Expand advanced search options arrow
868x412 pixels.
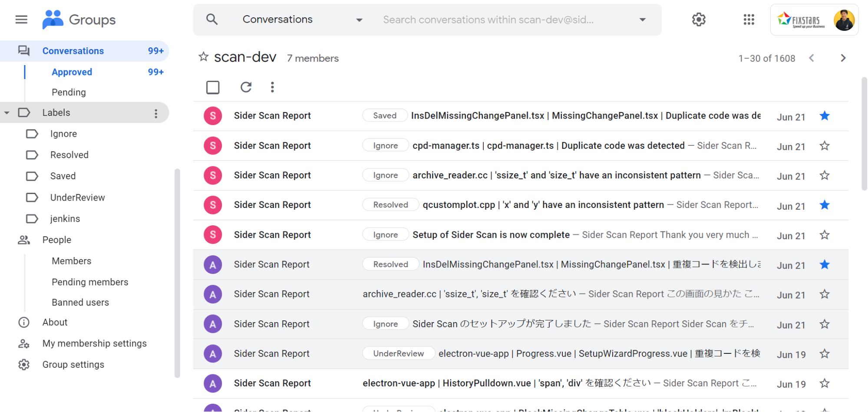pyautogui.click(x=643, y=20)
